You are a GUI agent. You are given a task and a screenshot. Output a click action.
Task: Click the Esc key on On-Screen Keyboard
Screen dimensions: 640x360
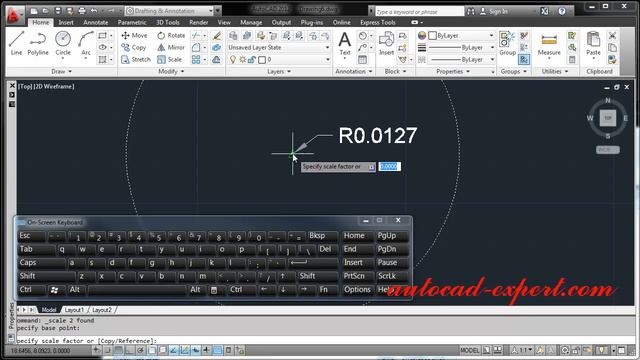point(32,236)
